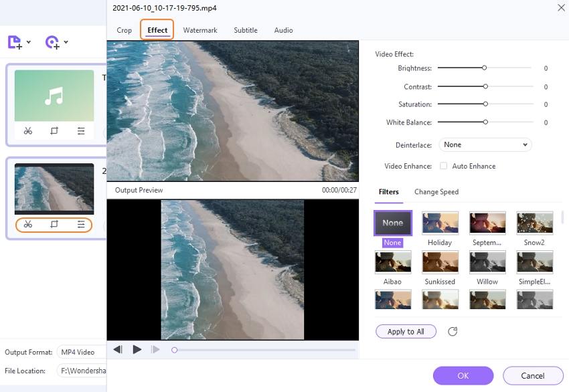
Task: Click the Add Files icon
Action: click(15, 42)
